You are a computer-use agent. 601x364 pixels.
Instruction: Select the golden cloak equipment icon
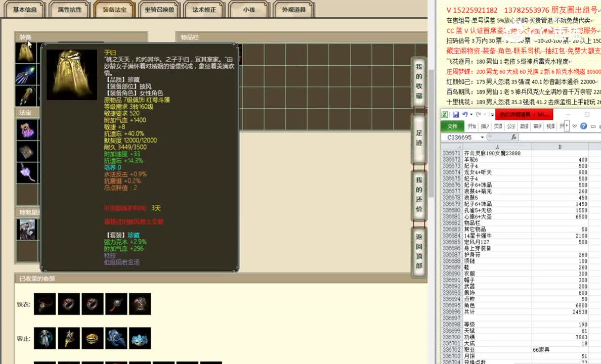tap(26, 53)
